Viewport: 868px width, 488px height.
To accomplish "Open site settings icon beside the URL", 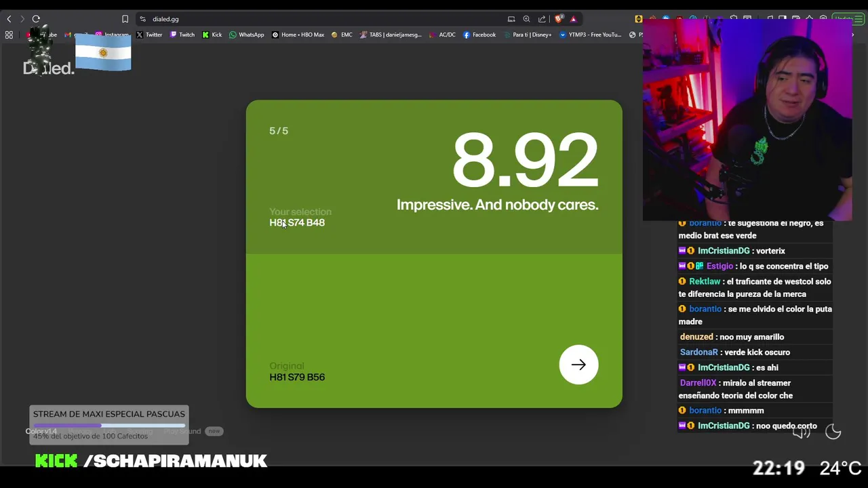I will [142, 19].
